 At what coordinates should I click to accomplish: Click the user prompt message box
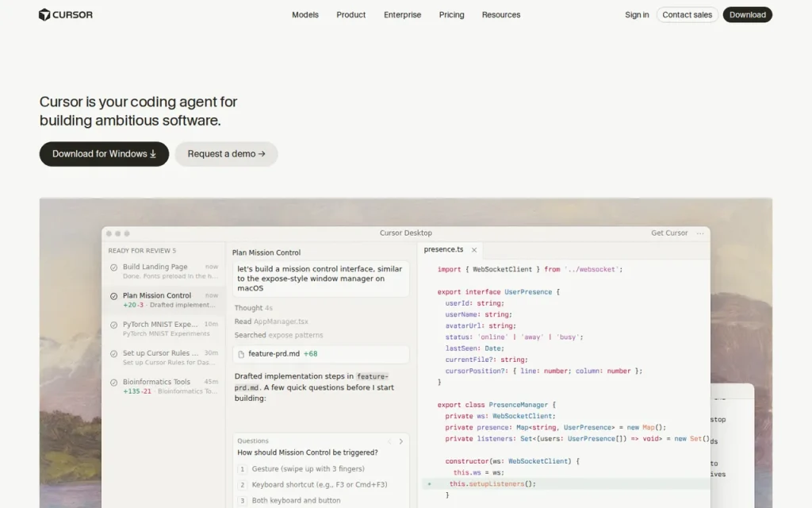(321, 279)
